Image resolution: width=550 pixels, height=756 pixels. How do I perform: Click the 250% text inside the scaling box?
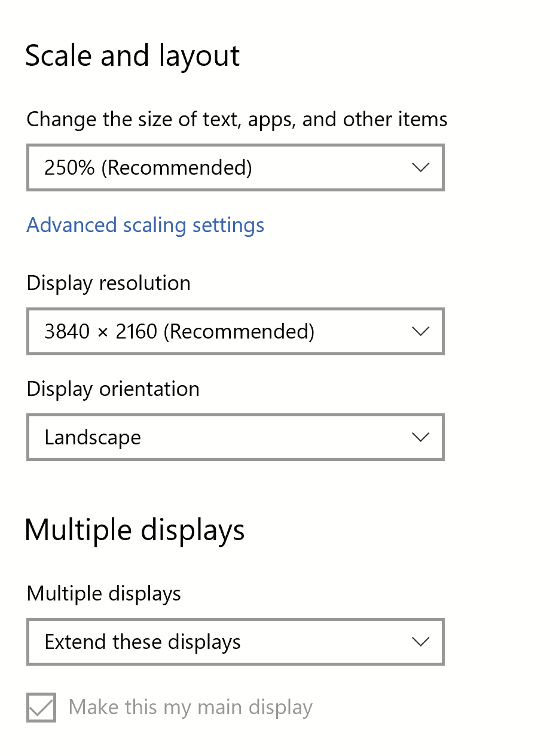(69, 167)
